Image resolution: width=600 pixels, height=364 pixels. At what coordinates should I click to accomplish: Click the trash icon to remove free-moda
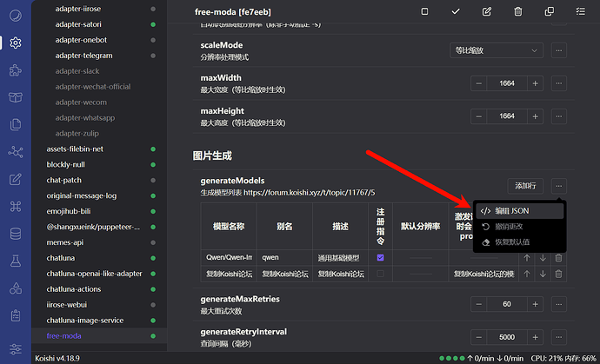point(518,11)
